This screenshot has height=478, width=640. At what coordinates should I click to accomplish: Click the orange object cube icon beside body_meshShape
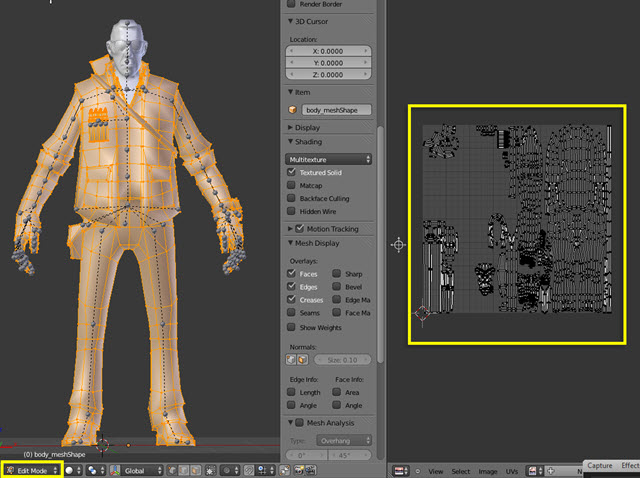coord(293,110)
